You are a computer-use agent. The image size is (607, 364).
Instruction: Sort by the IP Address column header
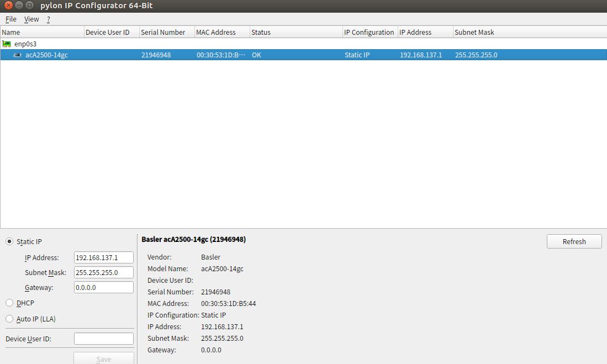[425, 32]
